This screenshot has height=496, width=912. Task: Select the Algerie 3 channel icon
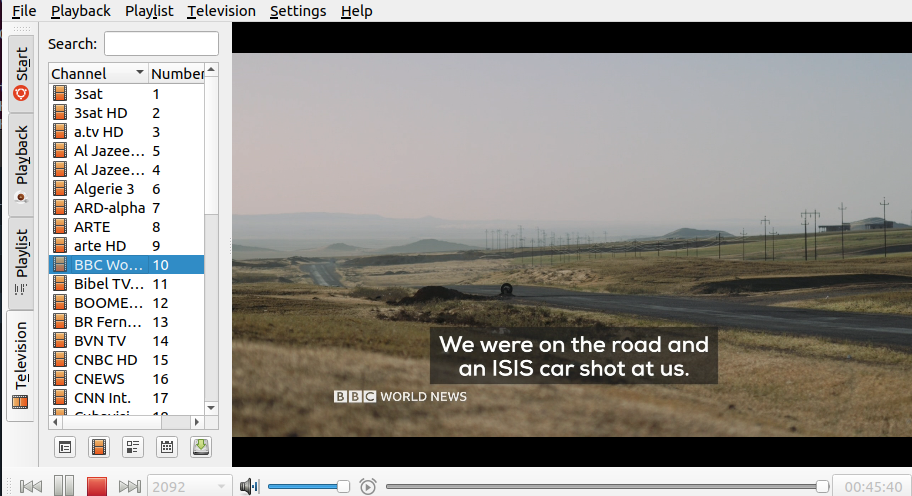pos(60,188)
